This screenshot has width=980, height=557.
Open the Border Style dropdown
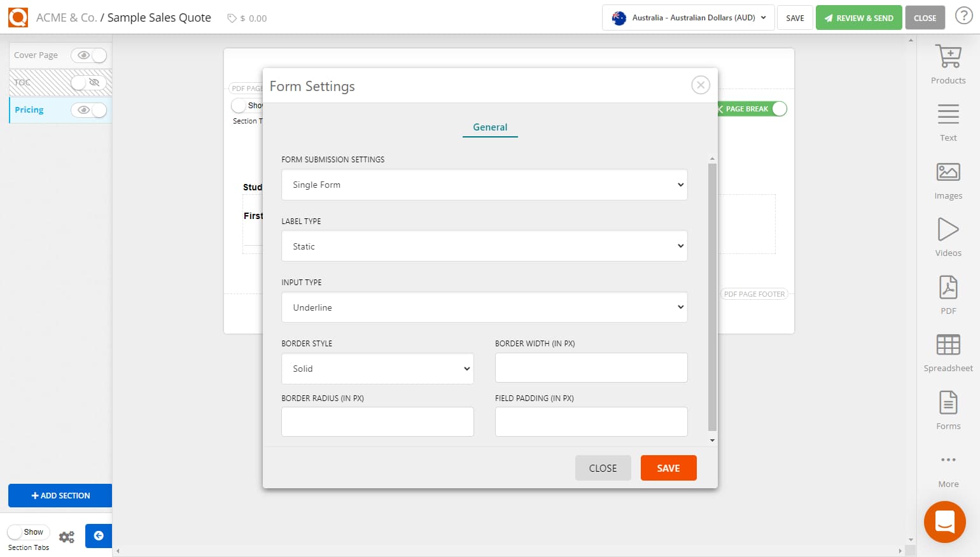pyautogui.click(x=377, y=369)
